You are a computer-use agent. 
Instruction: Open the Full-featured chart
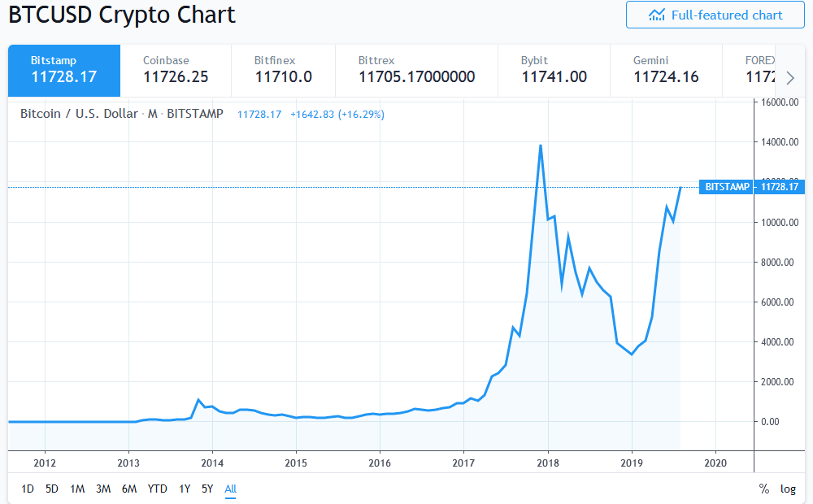(715, 15)
